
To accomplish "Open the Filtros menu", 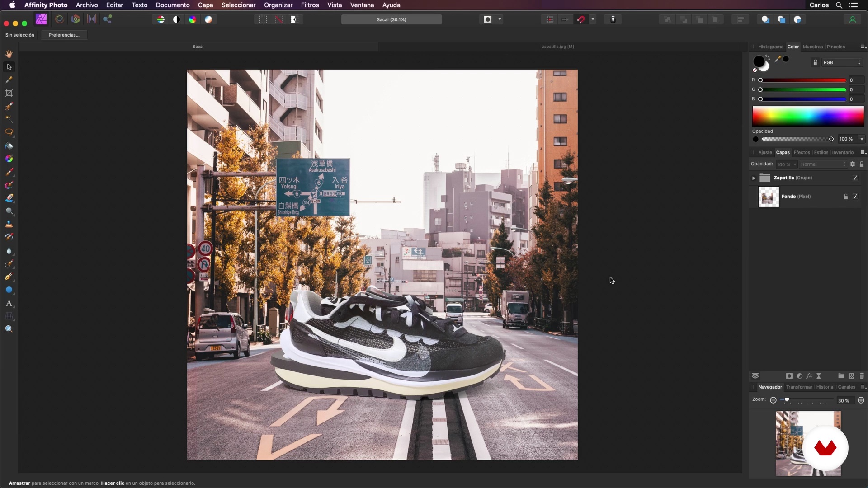I will pos(310,5).
